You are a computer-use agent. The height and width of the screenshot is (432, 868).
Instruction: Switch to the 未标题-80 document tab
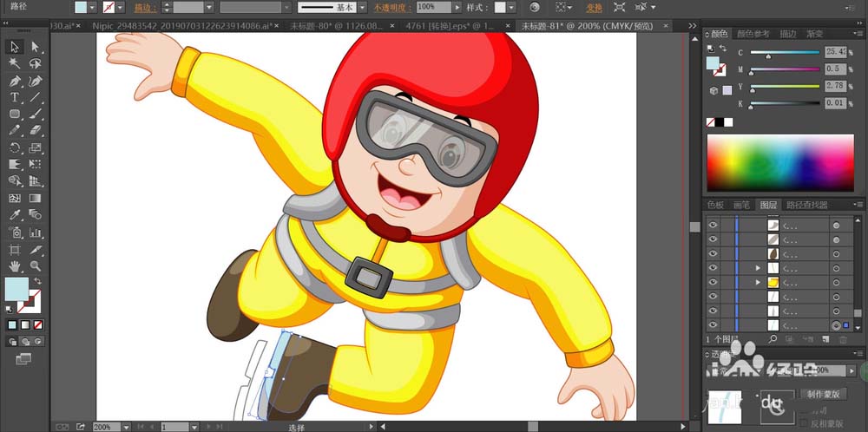click(337, 25)
